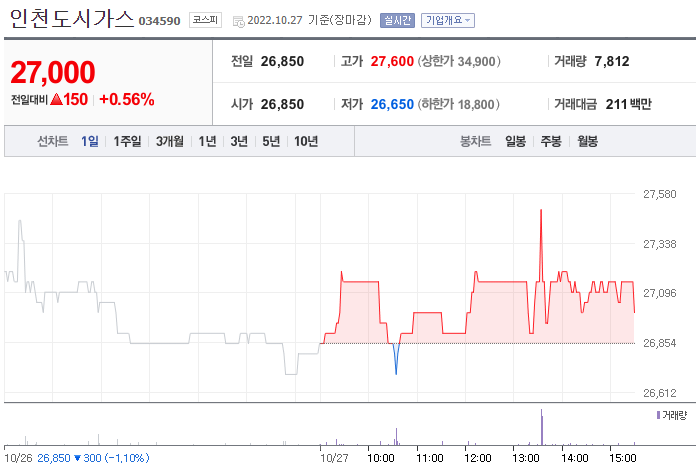Click the 실시간 button
Screen dimensions: 696x475
pos(397,20)
